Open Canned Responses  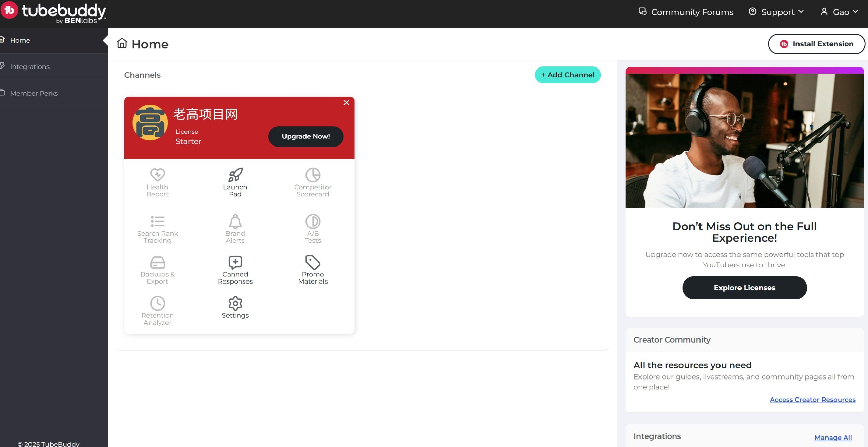235,270
